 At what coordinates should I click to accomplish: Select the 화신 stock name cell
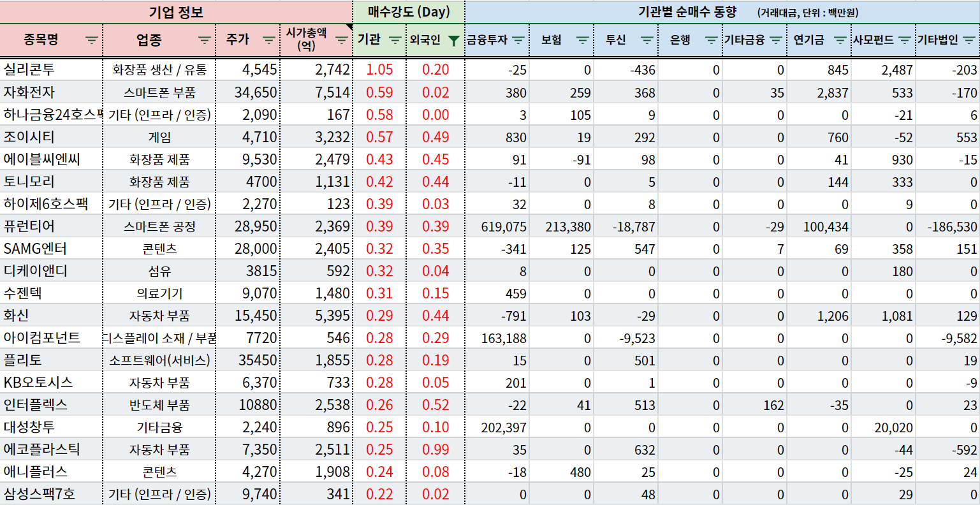pos(51,315)
